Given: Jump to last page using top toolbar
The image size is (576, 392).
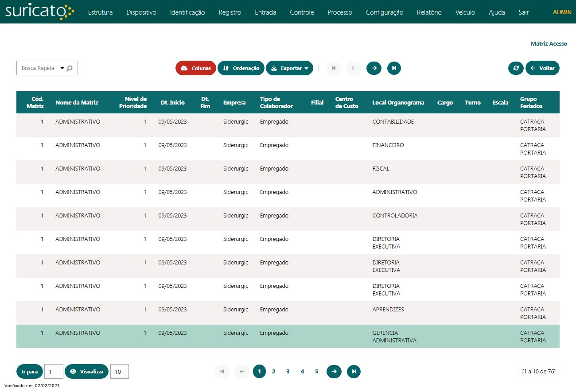Looking at the screenshot, I should pos(394,68).
